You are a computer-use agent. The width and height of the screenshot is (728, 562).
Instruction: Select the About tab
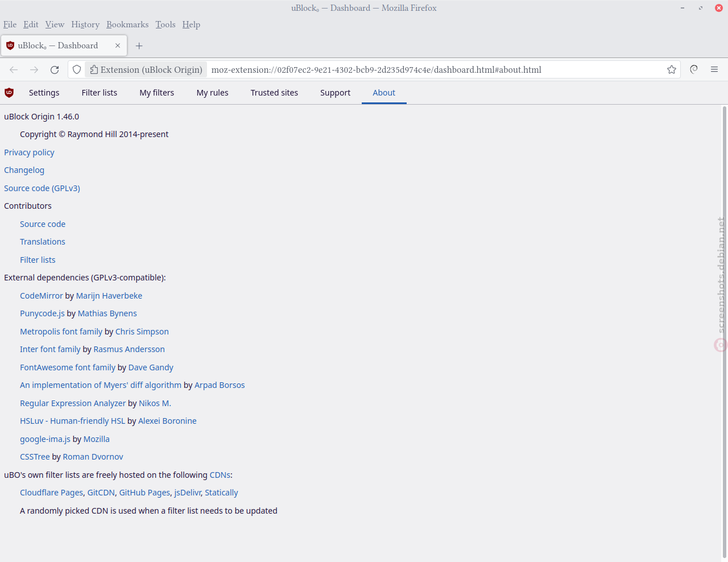coord(384,93)
